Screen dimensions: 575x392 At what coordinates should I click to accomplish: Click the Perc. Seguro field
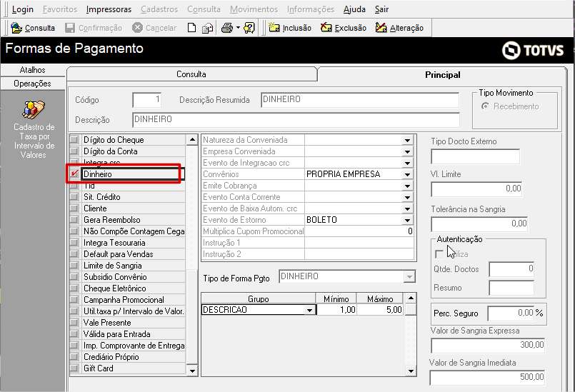[x=511, y=313]
